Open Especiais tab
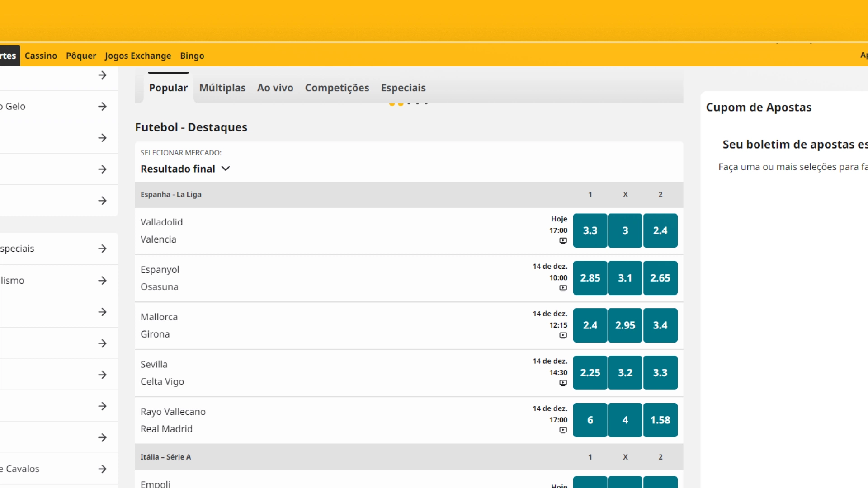 tap(403, 88)
